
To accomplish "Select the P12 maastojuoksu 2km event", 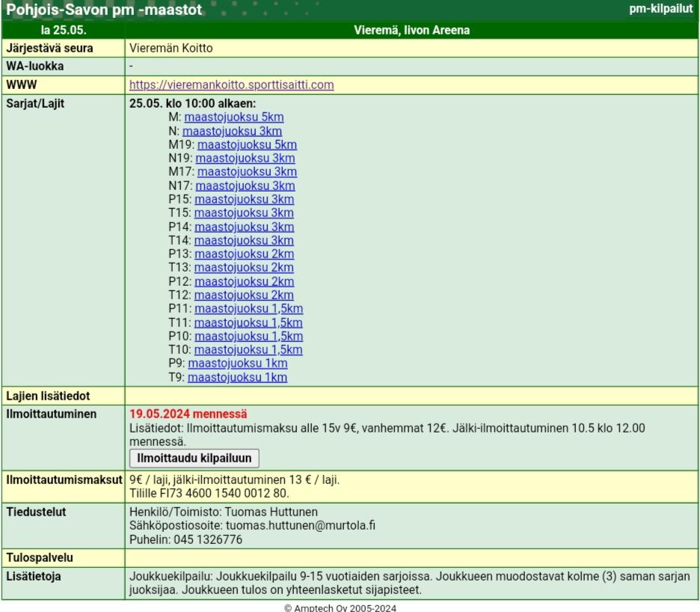I will pyautogui.click(x=244, y=281).
